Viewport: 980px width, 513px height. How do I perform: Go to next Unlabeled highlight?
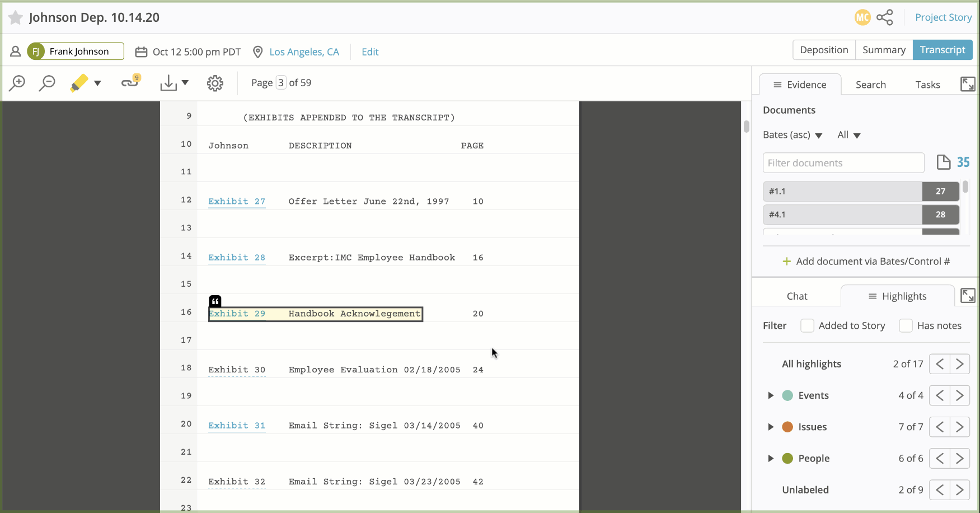[x=960, y=489]
